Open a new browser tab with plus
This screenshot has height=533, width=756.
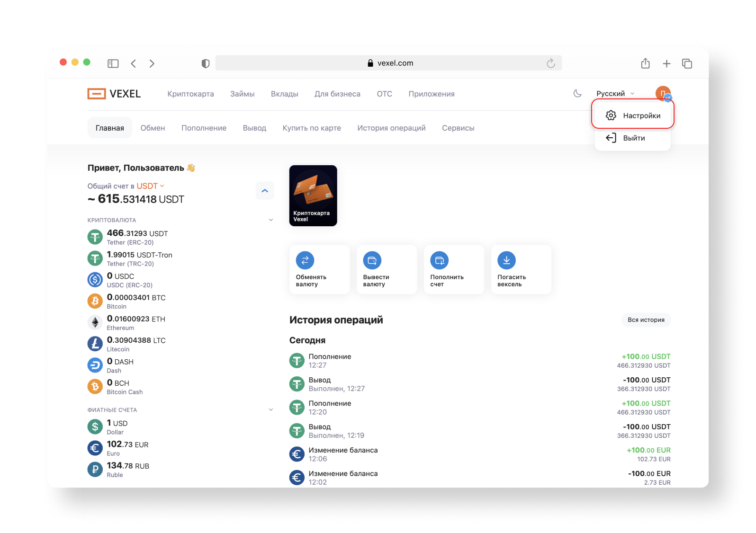(666, 63)
